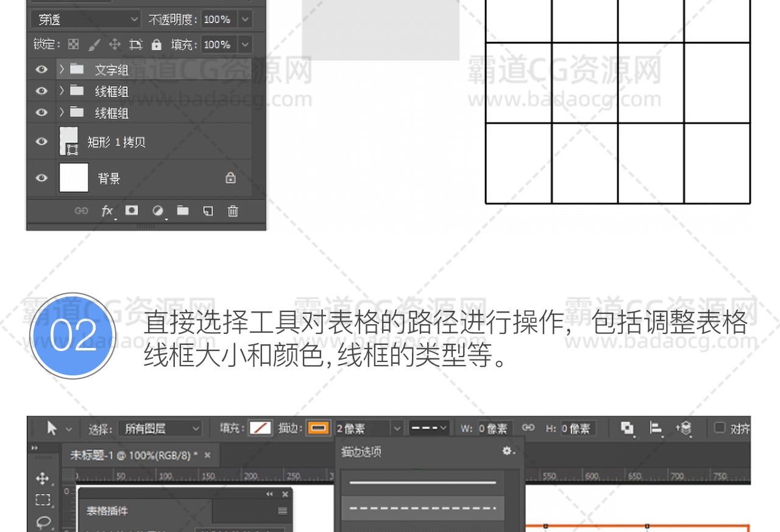Click the lock all icon in layers panel
Viewport: 780px width, 532px height.
click(x=157, y=44)
